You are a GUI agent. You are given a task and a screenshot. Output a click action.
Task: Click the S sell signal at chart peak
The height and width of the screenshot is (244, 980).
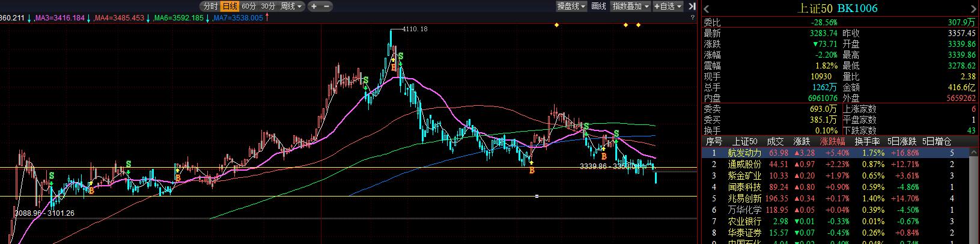(401, 56)
